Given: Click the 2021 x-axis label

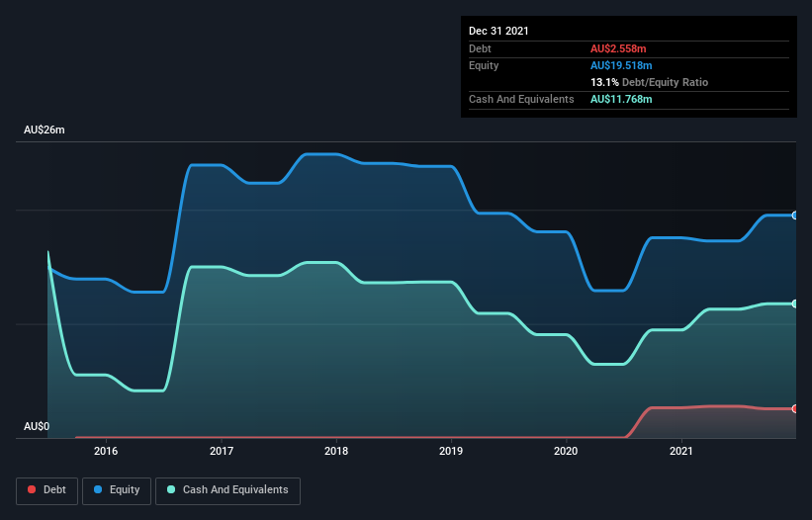Looking at the screenshot, I should point(681,451).
